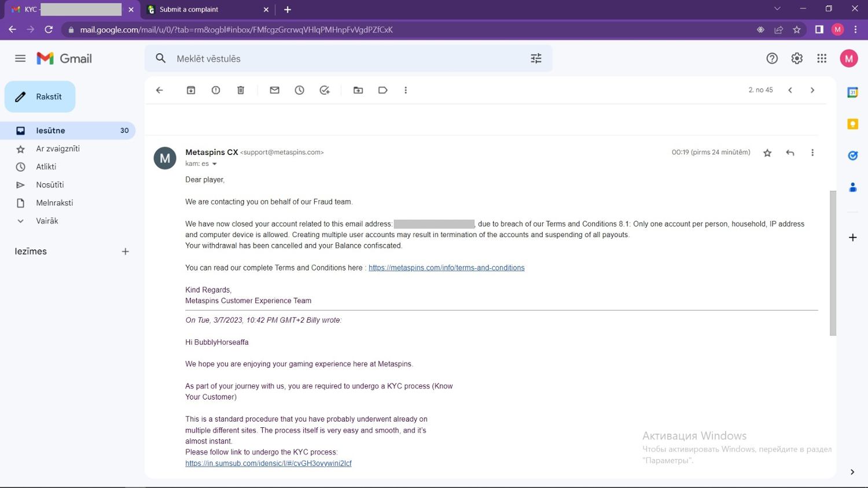The image size is (868, 488).
Task: Add email to tasks
Action: point(325,90)
